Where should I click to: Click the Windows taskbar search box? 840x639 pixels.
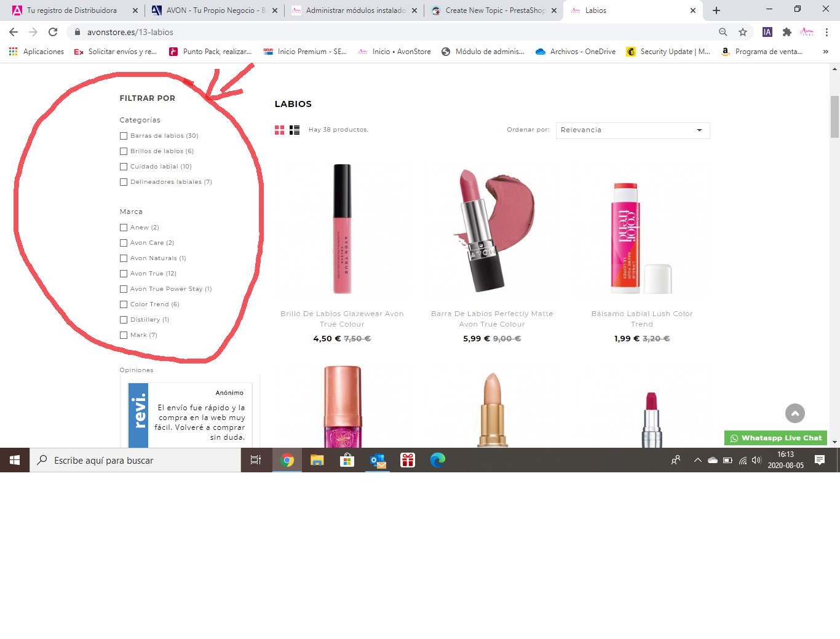(135, 460)
